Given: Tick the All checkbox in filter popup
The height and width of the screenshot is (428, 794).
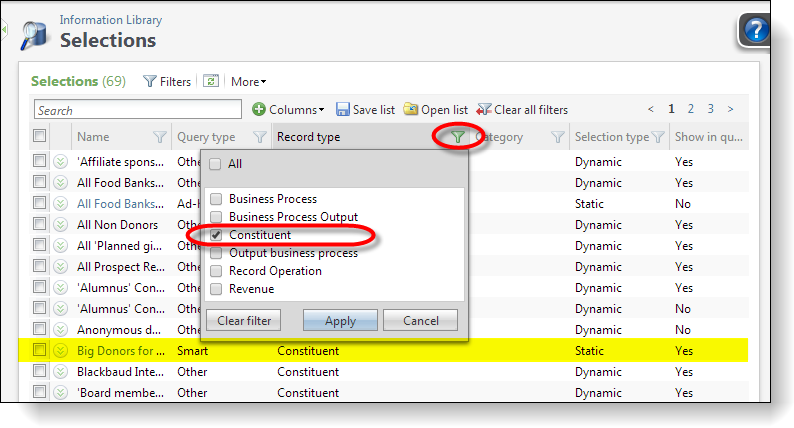Looking at the screenshot, I should click(216, 164).
